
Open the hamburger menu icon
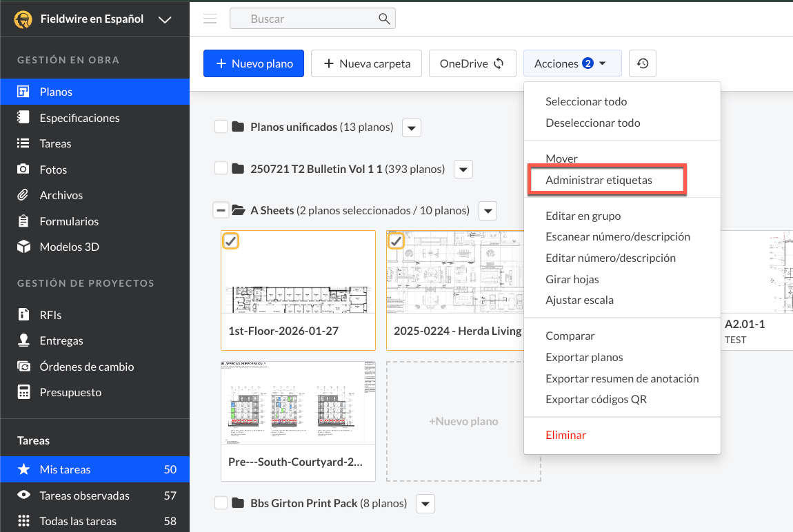(x=210, y=19)
